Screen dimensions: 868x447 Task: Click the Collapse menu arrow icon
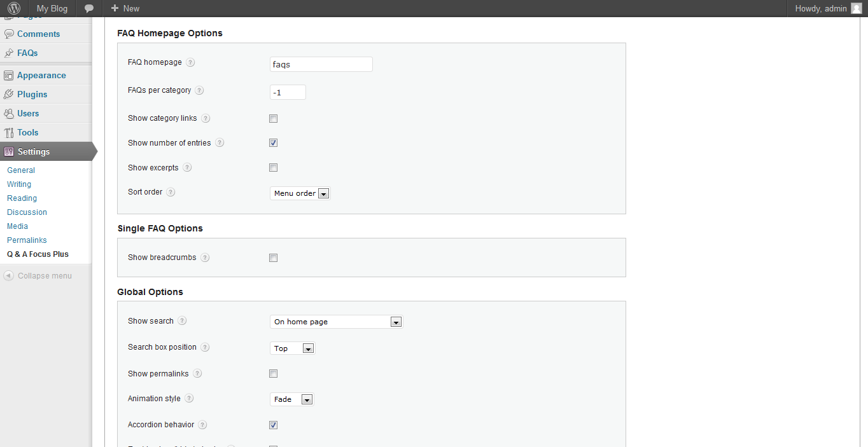pyautogui.click(x=8, y=276)
